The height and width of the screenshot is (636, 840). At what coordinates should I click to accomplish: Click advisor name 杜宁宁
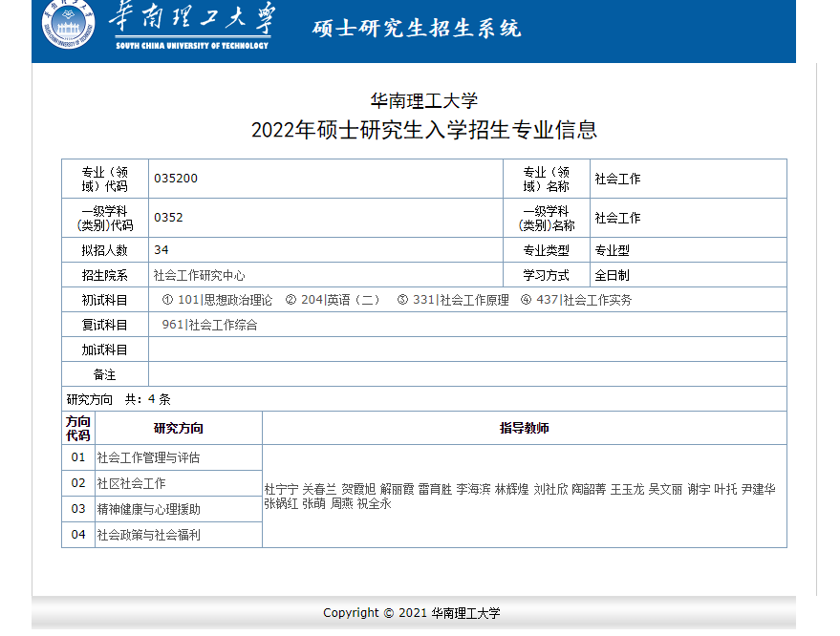(x=281, y=489)
